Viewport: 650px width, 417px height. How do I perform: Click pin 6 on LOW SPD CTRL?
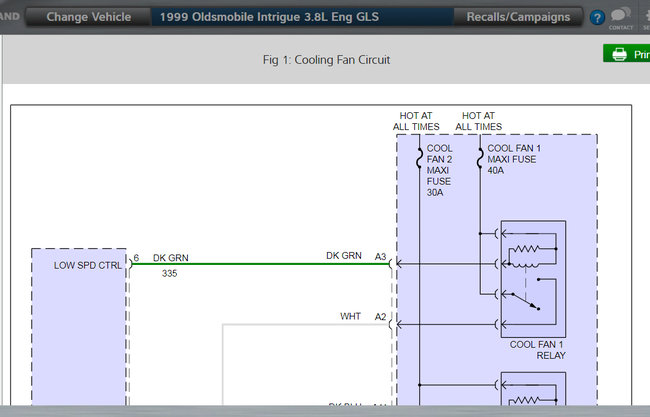point(136,257)
